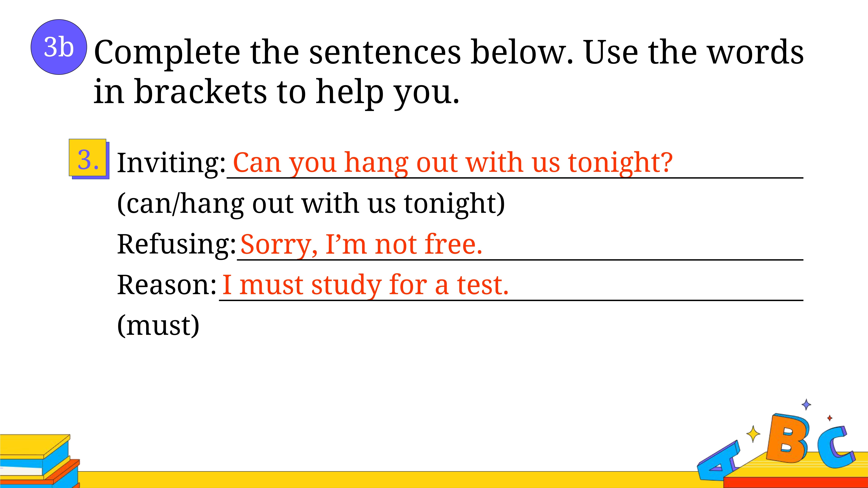Click the purple 3b circle badge
Image resolution: width=868 pixels, height=488 pixels.
pyautogui.click(x=59, y=47)
